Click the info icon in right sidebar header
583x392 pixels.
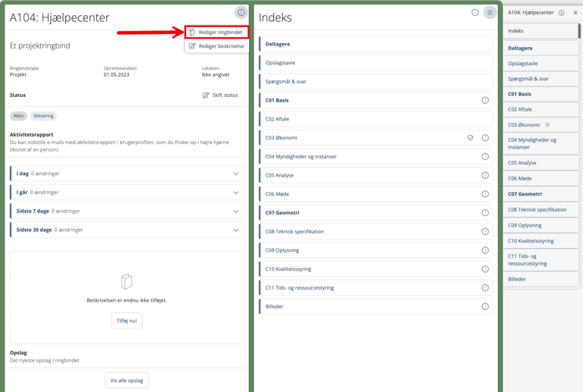562,13
